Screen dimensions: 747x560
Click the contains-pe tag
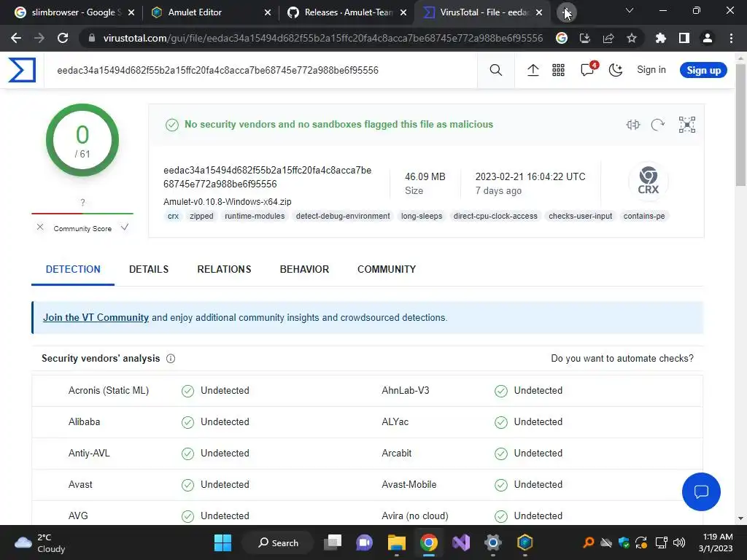click(644, 216)
